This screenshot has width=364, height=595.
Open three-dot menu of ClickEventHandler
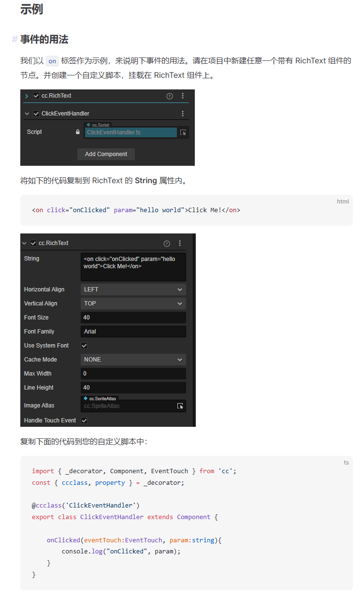[183, 114]
